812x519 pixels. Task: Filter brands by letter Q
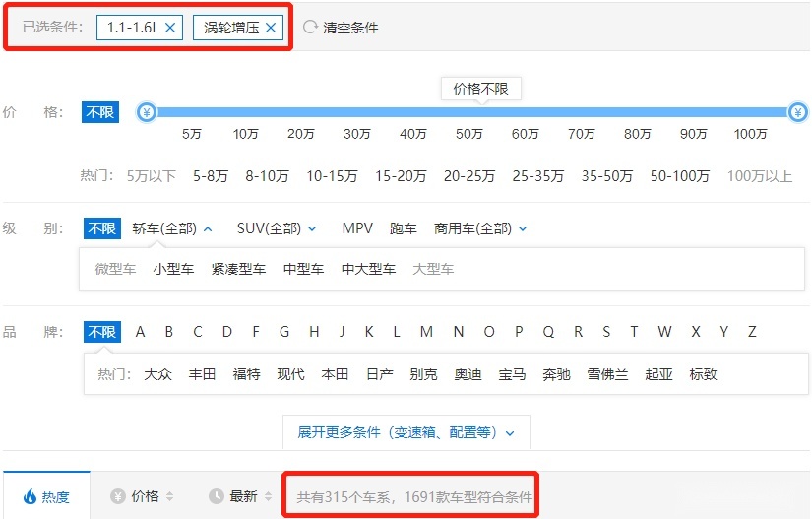[x=548, y=332]
